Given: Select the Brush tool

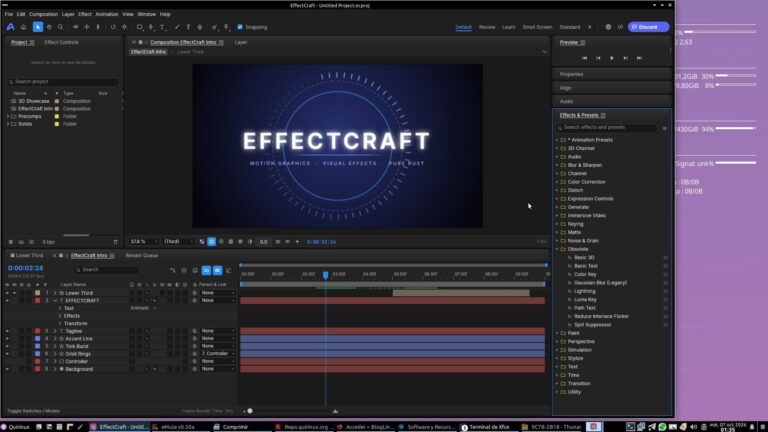Looking at the screenshot, I should (177, 27).
